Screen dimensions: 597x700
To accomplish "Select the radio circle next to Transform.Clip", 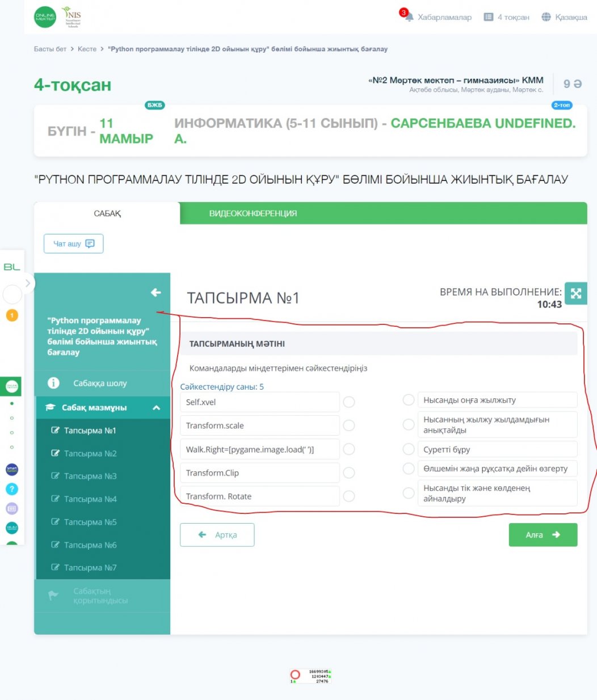I will [x=349, y=473].
